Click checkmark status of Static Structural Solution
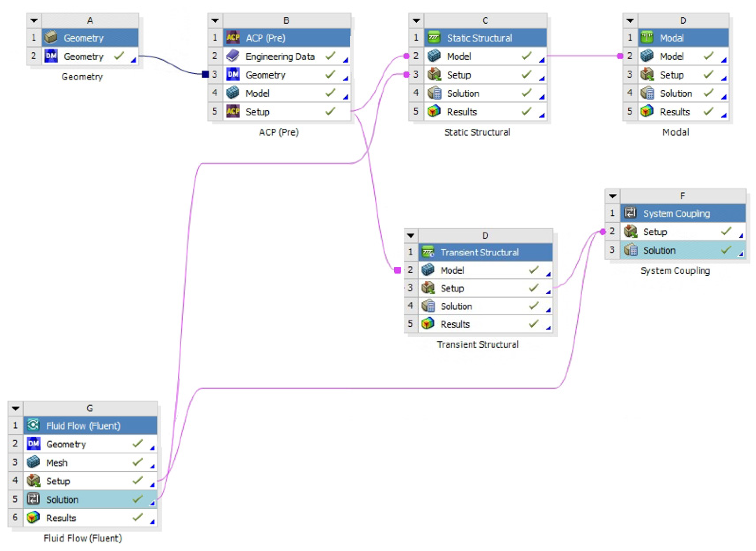This screenshot has height=551, width=756. point(526,93)
